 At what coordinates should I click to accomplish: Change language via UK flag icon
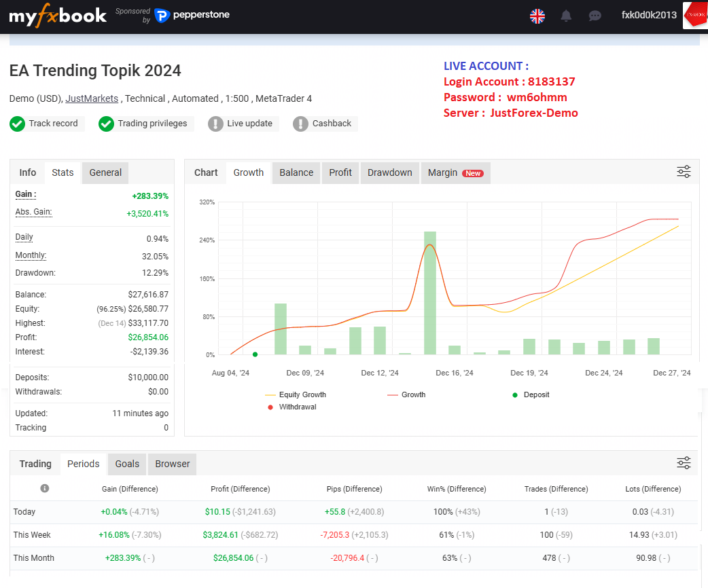537,16
